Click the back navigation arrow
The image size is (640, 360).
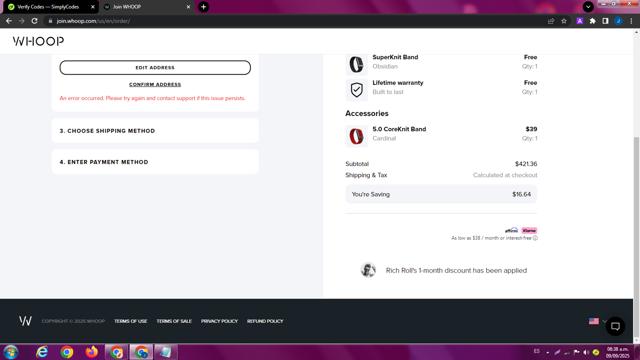[9, 21]
